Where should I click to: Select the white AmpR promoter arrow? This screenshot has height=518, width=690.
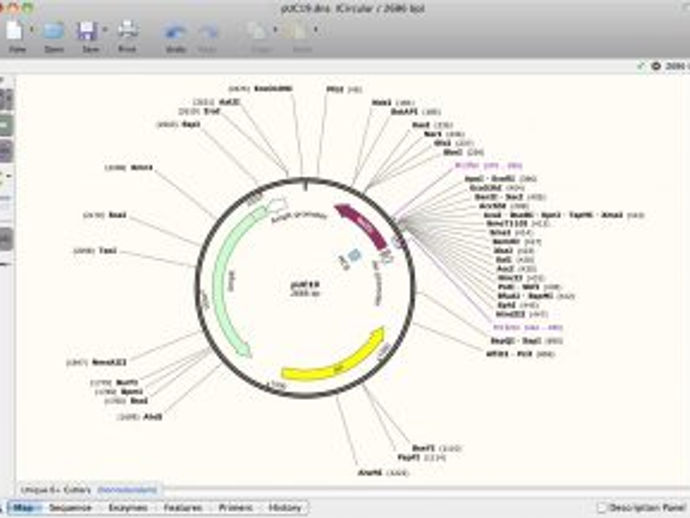(x=278, y=205)
